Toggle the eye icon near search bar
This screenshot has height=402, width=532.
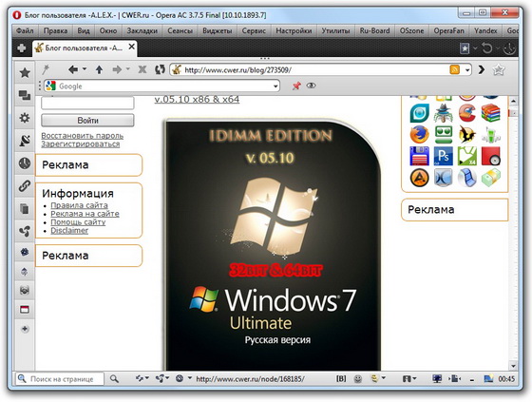pos(312,86)
